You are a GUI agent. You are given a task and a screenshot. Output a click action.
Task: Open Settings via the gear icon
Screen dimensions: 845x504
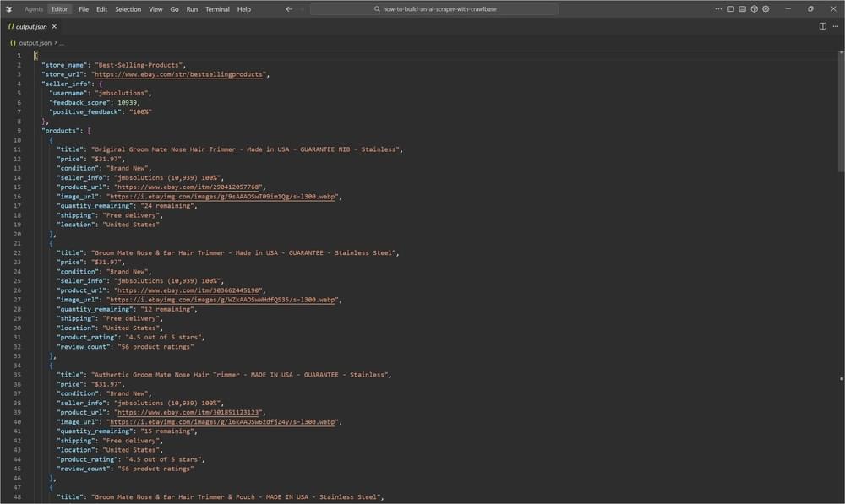point(765,8)
